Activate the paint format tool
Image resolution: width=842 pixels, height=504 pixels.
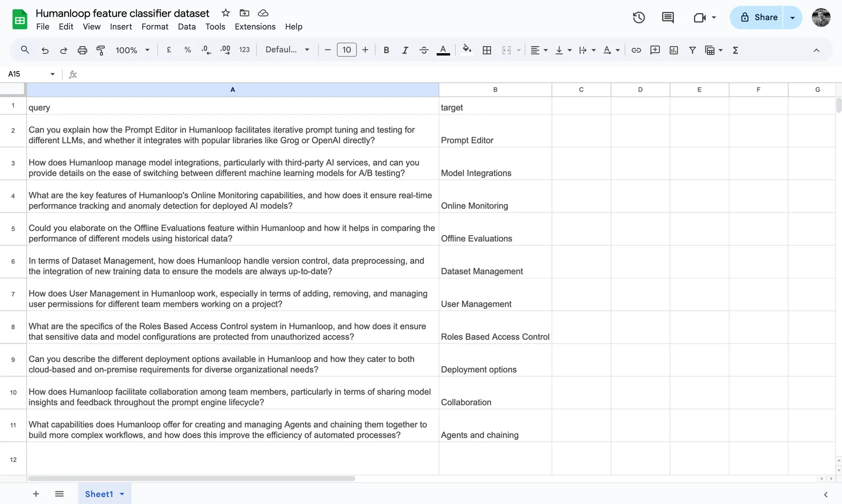tap(101, 50)
